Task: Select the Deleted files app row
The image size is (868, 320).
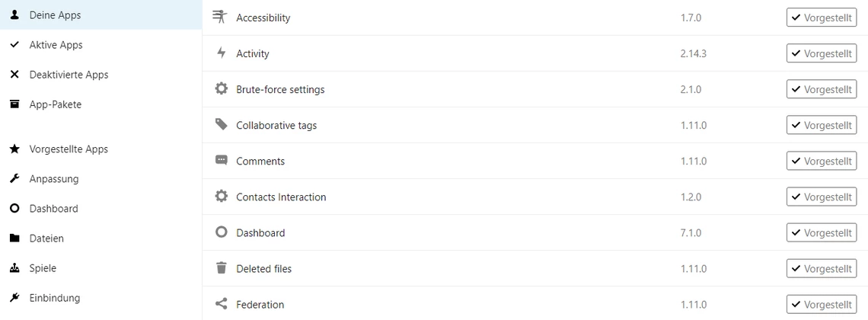Action: tap(263, 268)
